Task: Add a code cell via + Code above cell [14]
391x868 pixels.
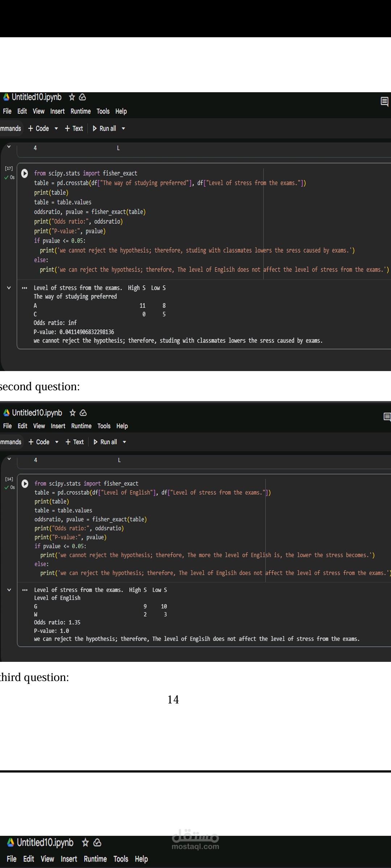Action: pos(39,442)
